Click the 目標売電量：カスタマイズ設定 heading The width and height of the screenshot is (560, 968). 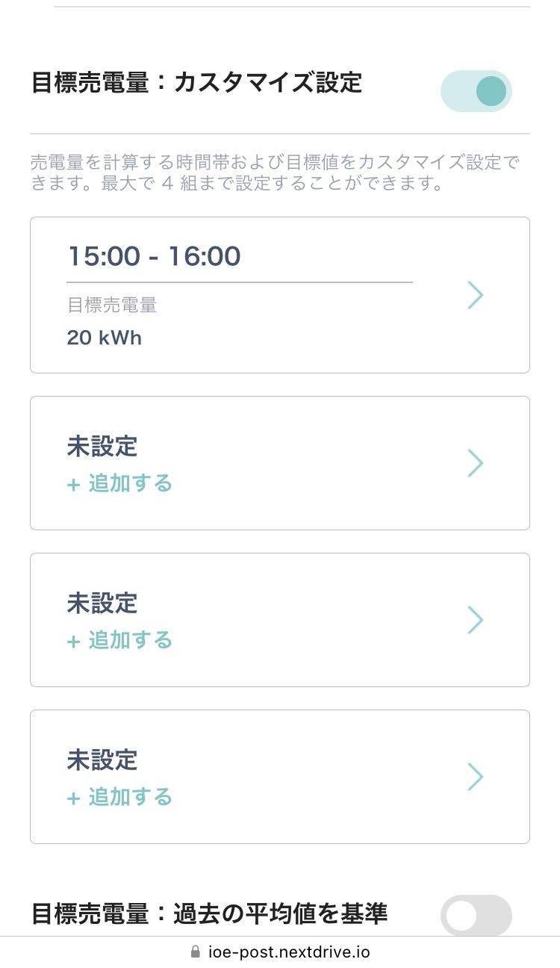(x=196, y=83)
